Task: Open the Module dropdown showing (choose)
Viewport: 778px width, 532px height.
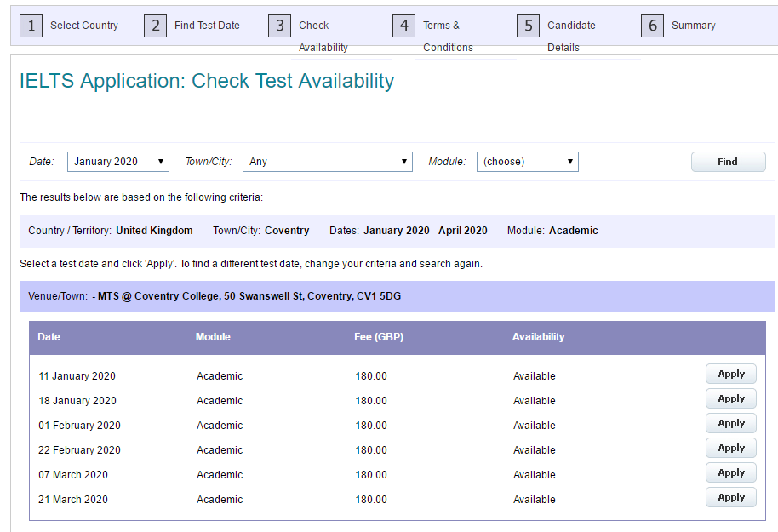Action: coord(528,162)
